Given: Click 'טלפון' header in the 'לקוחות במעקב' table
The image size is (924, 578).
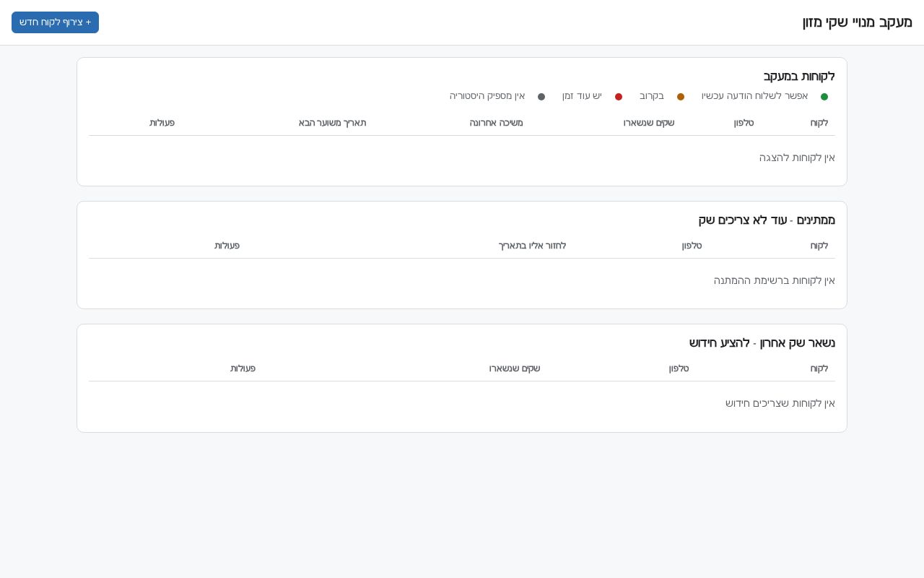Looking at the screenshot, I should (x=744, y=123).
